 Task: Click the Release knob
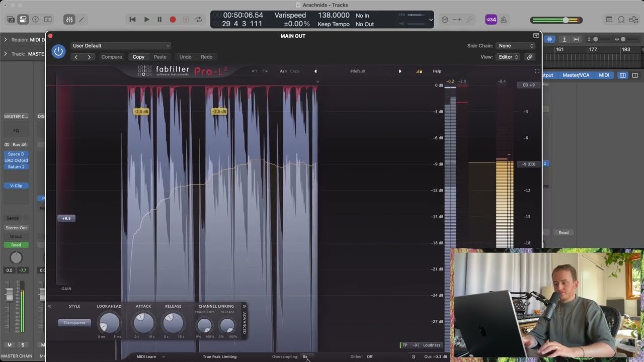[x=173, y=323]
